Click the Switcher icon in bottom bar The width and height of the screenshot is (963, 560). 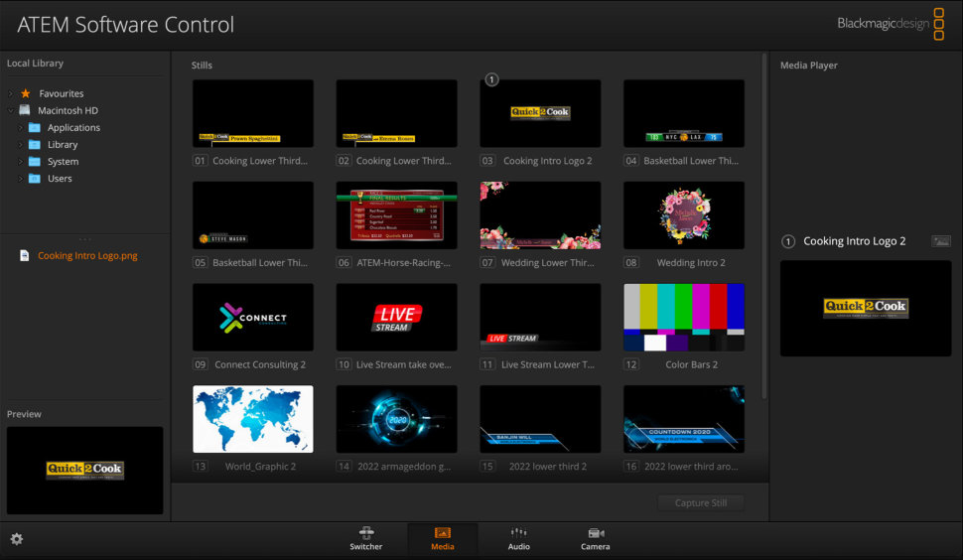(366, 533)
